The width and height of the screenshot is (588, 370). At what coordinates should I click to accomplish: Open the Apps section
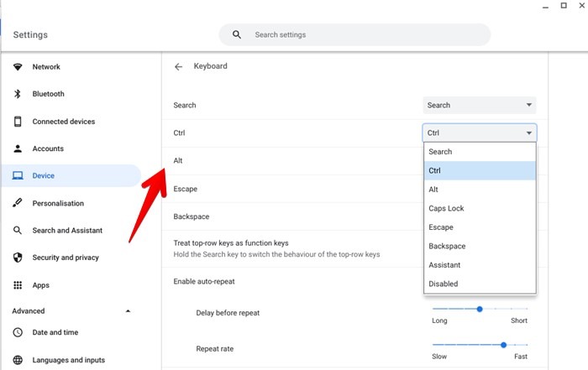pyautogui.click(x=41, y=285)
